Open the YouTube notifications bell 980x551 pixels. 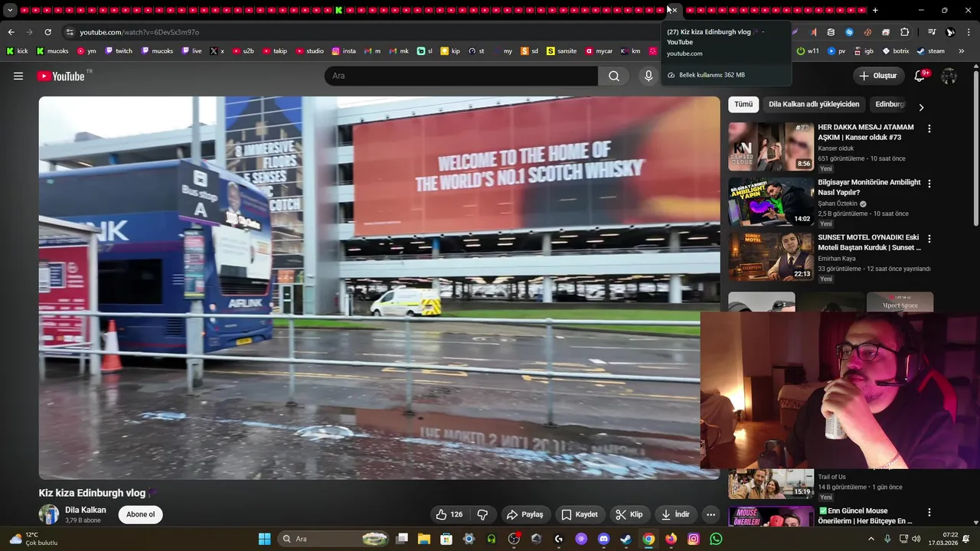[x=920, y=76]
